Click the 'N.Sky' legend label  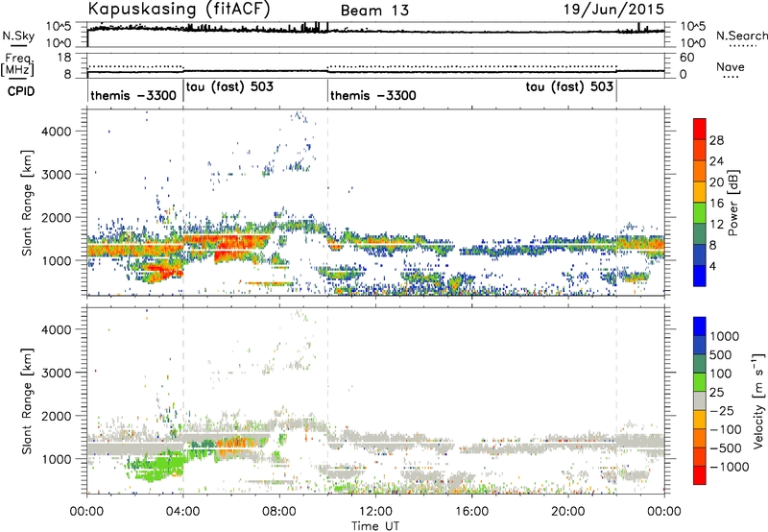(x=18, y=36)
